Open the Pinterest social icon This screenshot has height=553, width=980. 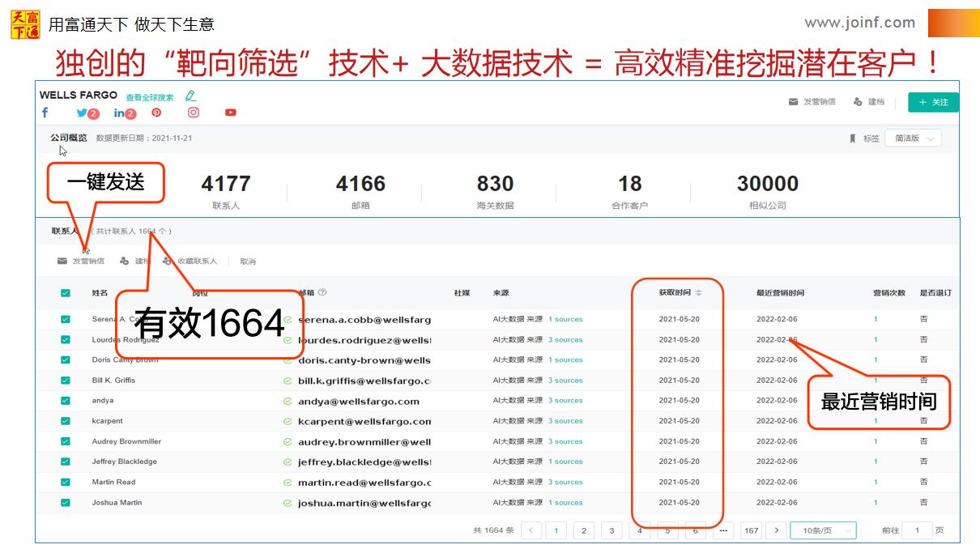pos(156,113)
